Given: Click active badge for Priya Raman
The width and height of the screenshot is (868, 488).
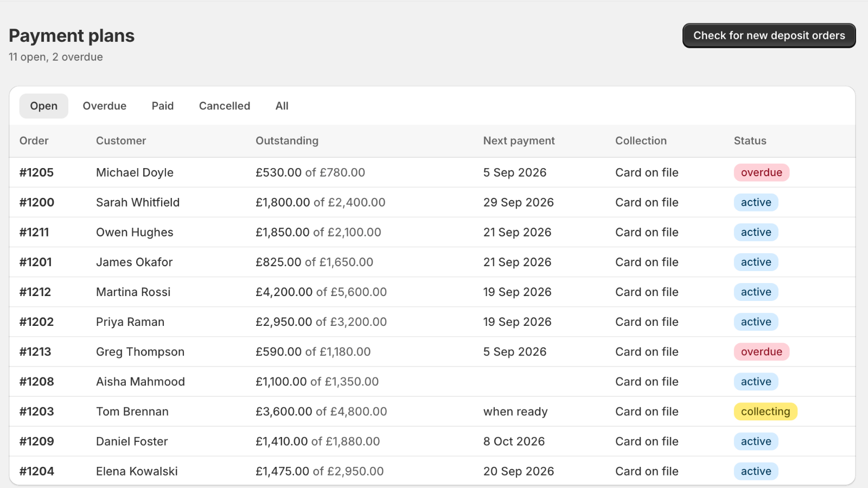Looking at the screenshot, I should tap(756, 322).
